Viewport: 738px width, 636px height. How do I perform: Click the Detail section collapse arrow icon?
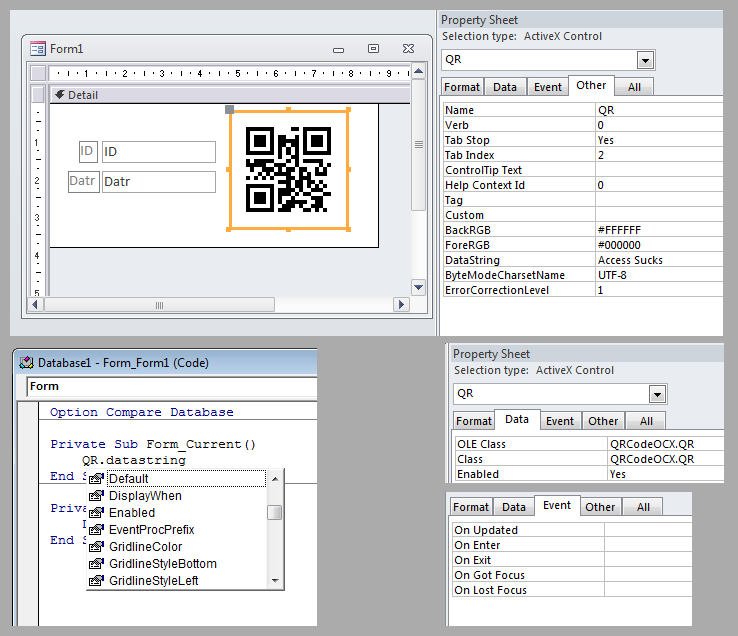(x=59, y=95)
